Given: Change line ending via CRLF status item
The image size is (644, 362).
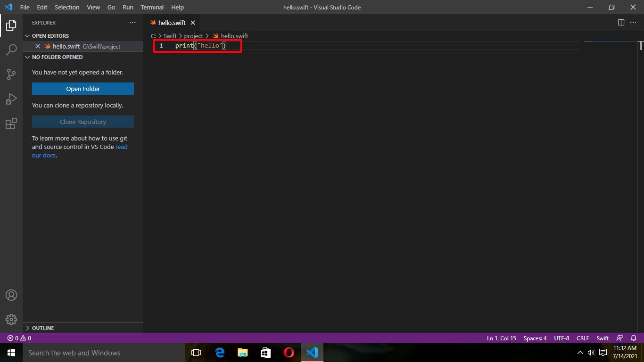Looking at the screenshot, I should point(583,338).
